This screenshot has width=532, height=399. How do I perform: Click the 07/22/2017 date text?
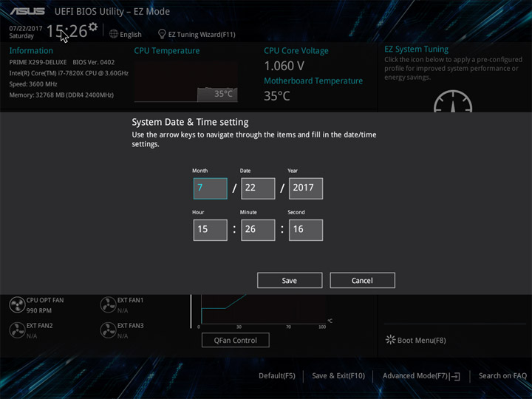26,29
